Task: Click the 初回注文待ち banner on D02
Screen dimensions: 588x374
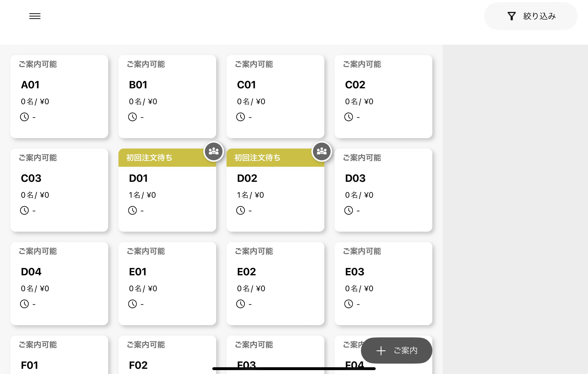Action: click(269, 158)
